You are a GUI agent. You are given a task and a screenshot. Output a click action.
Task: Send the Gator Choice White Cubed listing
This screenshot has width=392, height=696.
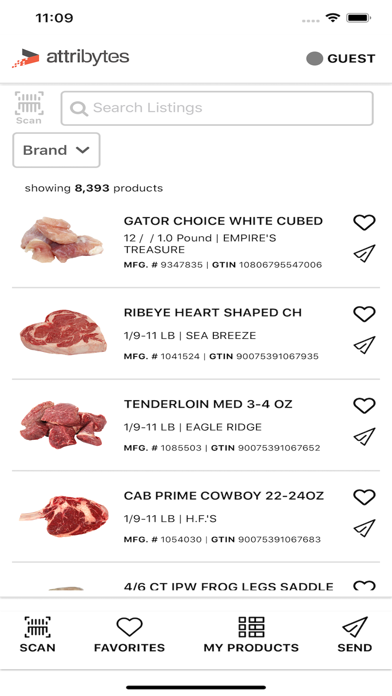coord(364,253)
